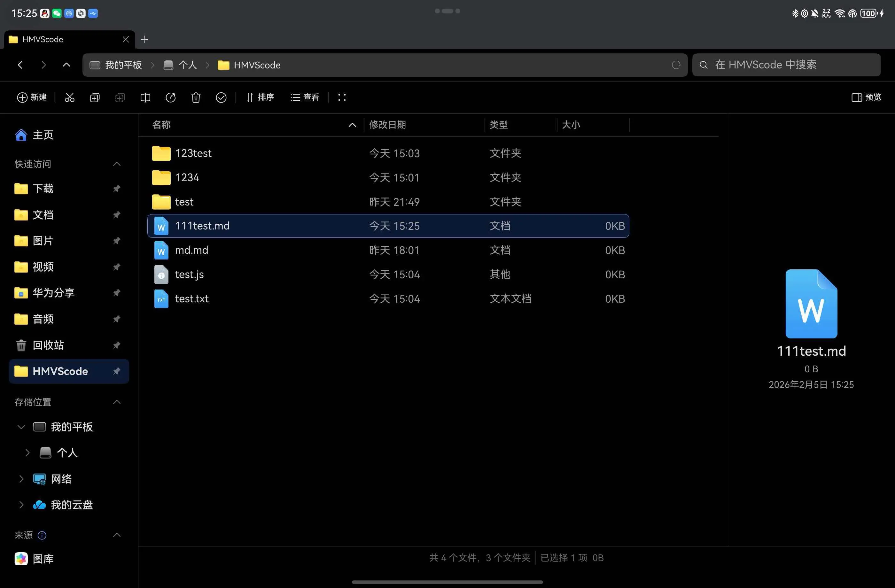Click the share icon in toolbar
This screenshot has width=895, height=588.
171,97
